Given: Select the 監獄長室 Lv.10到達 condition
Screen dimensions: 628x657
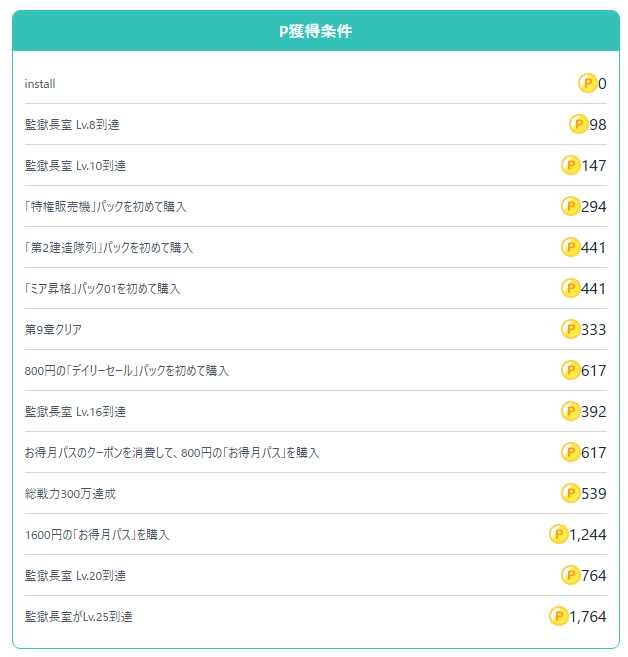Looking at the screenshot, I should pyautogui.click(x=75, y=166).
